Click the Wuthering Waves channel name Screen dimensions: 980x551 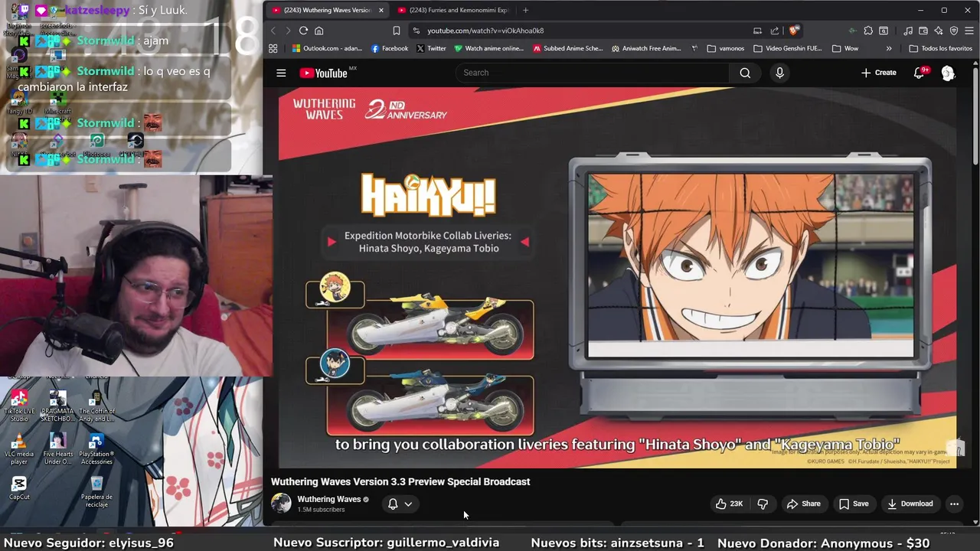click(328, 499)
